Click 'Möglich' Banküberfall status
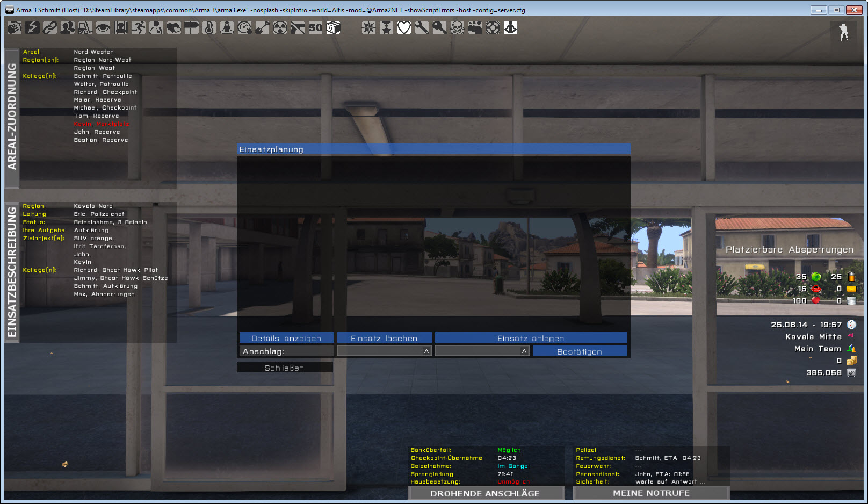Viewport: 868px width, 504px height. [509, 450]
